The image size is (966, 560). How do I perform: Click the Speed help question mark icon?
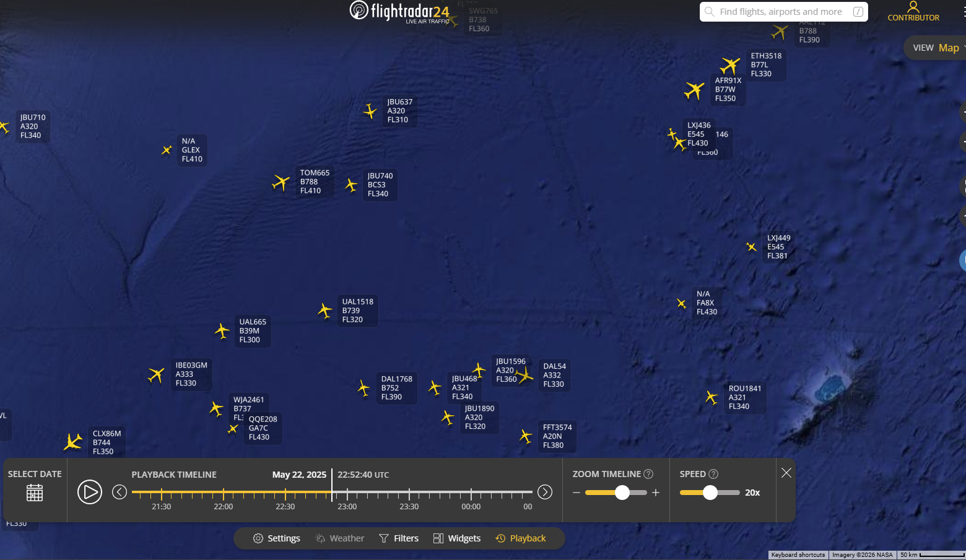(x=713, y=474)
